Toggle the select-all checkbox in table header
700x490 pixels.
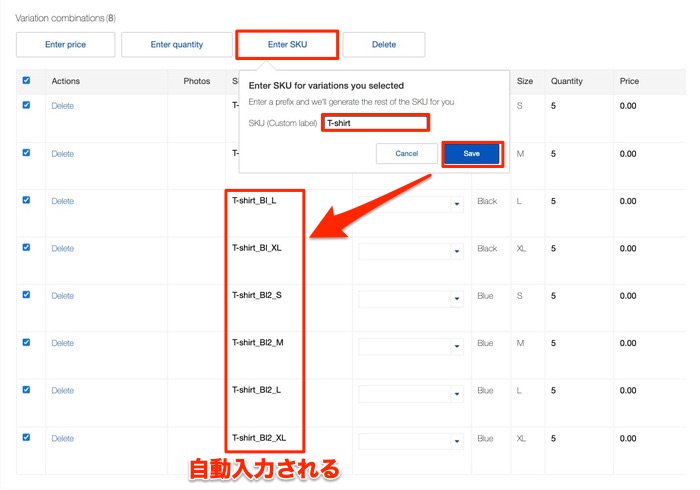[x=26, y=81]
